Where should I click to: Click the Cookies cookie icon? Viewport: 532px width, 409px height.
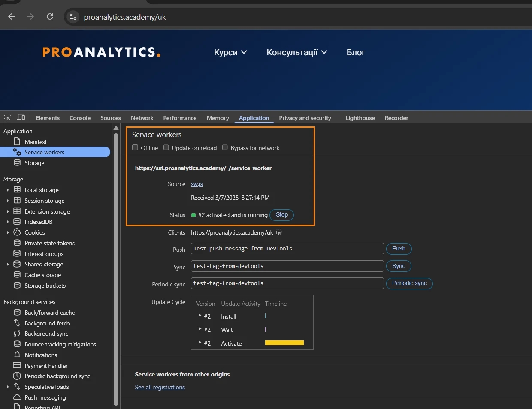click(17, 232)
